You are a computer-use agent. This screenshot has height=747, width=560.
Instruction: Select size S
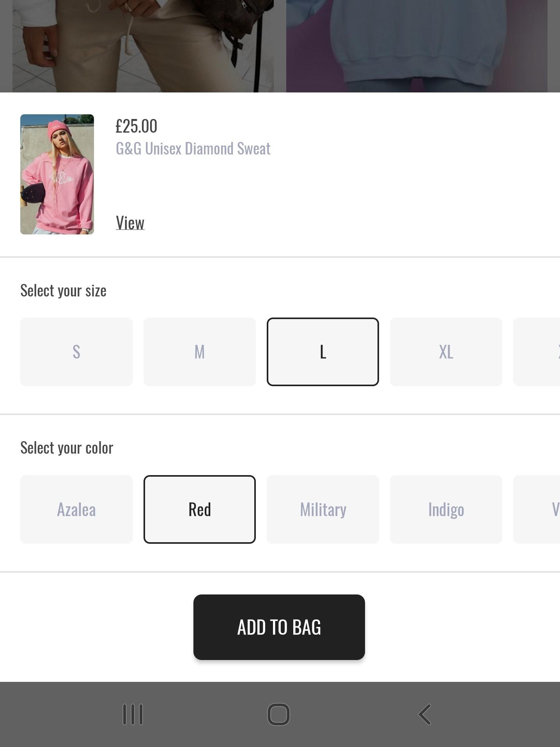pyautogui.click(x=76, y=352)
